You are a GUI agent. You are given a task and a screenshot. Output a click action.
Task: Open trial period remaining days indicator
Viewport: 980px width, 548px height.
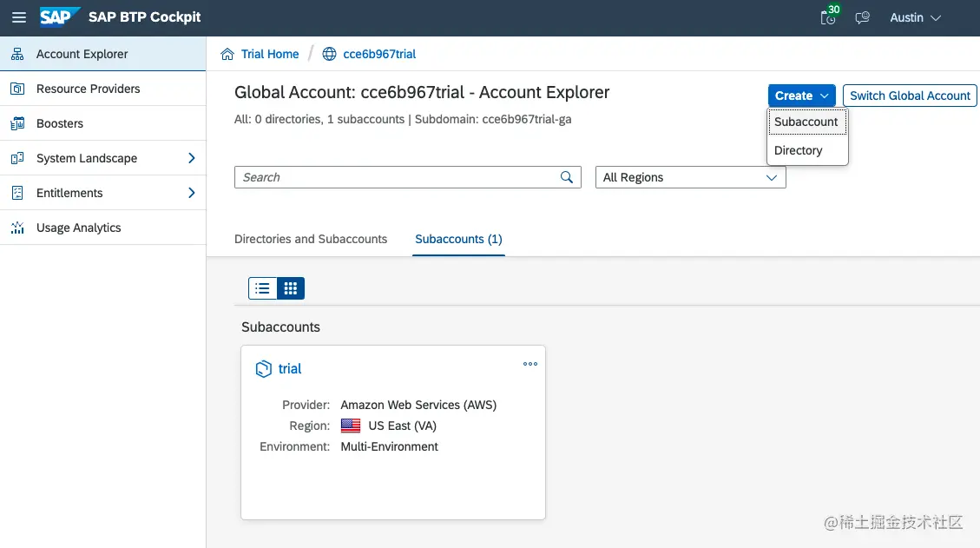tap(829, 16)
